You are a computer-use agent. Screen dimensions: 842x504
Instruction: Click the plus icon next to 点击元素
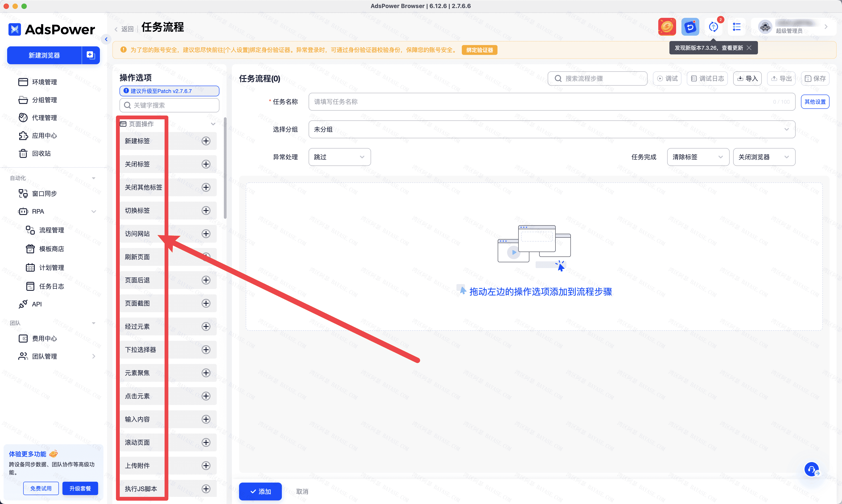click(x=206, y=396)
